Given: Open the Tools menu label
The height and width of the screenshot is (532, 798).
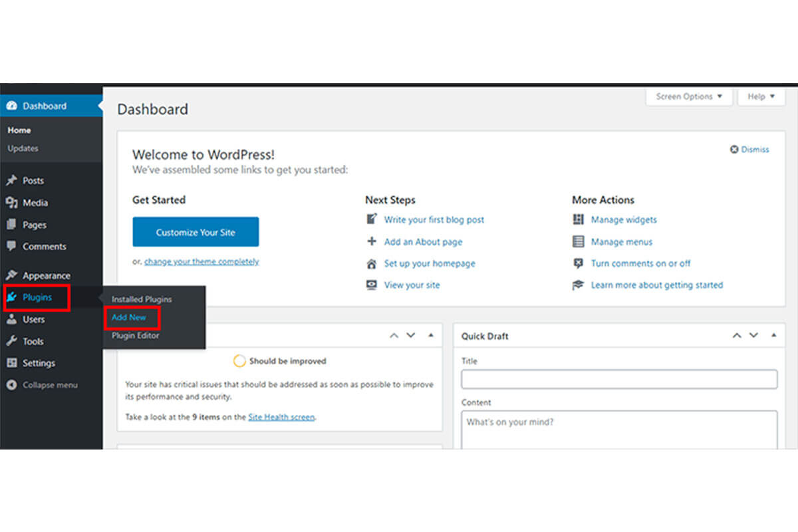Looking at the screenshot, I should tap(33, 341).
